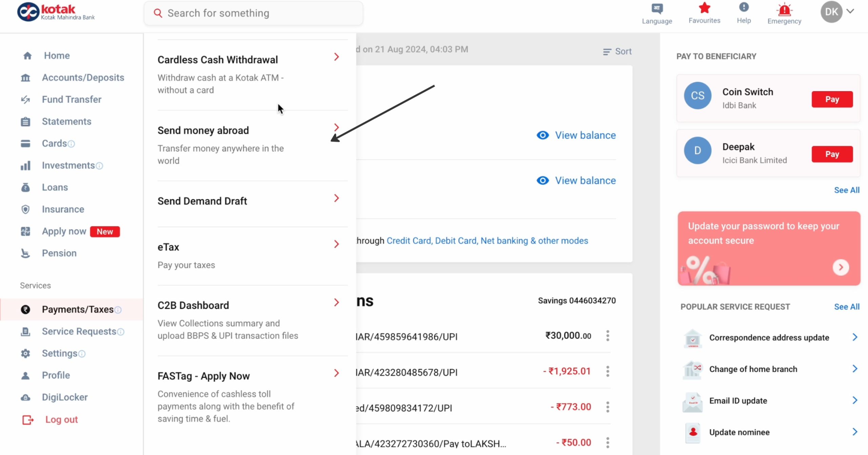Expand the Cardless Cash Withdrawal option

pyautogui.click(x=336, y=57)
